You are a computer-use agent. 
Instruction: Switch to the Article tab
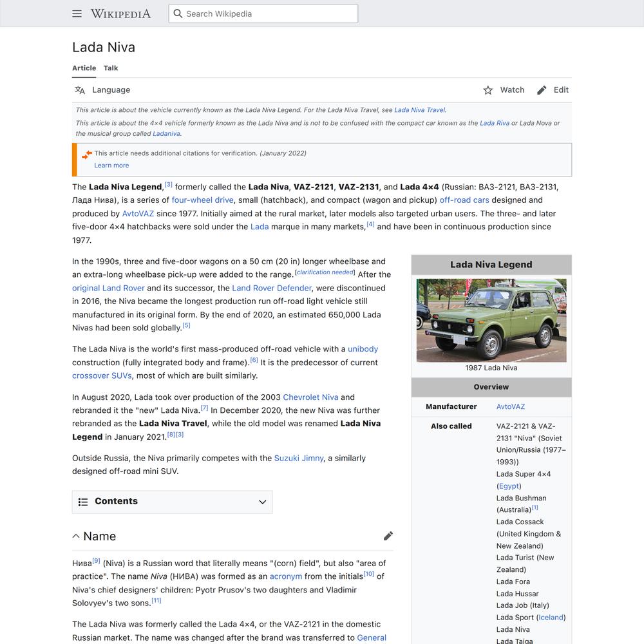coord(84,68)
